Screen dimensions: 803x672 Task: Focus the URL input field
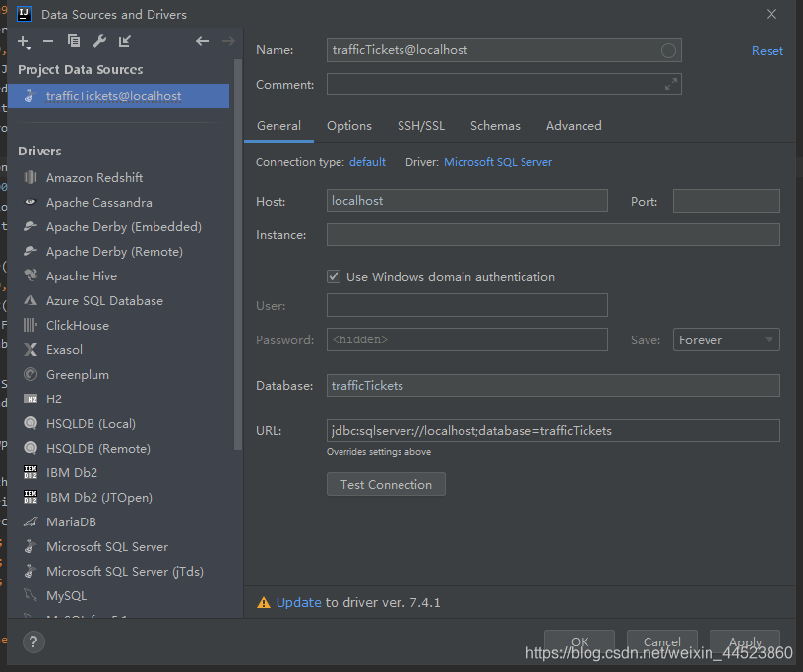tap(553, 430)
